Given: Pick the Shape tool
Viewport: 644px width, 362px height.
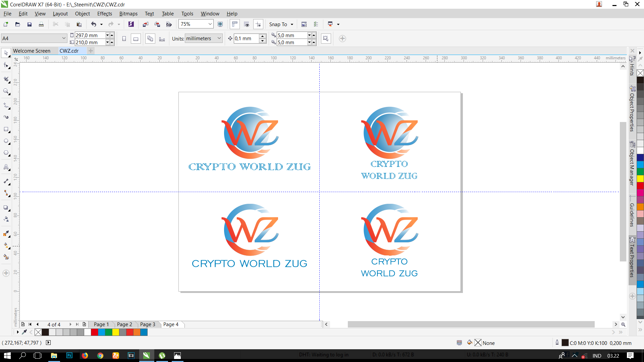Looking at the screenshot, I should pos(6,65).
